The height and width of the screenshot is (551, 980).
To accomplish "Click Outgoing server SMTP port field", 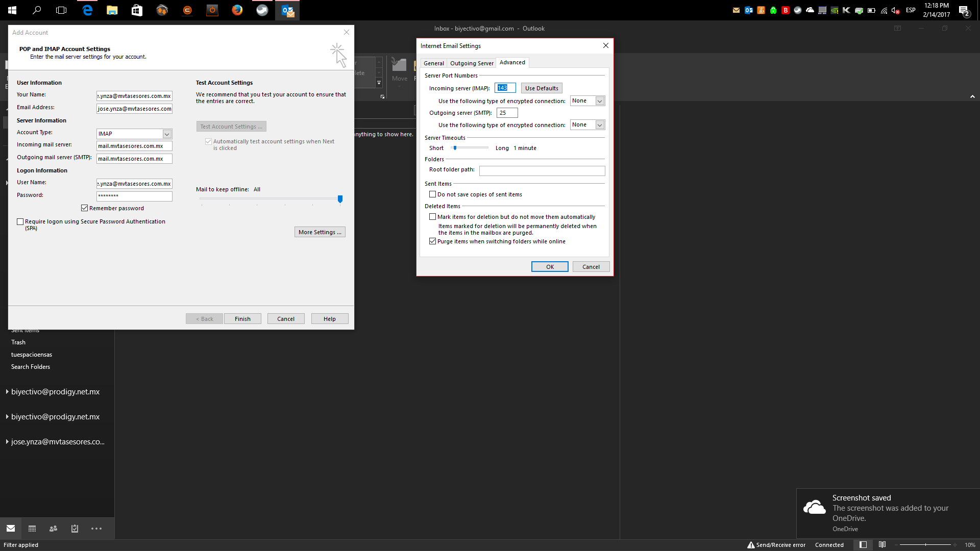I will 507,113.
